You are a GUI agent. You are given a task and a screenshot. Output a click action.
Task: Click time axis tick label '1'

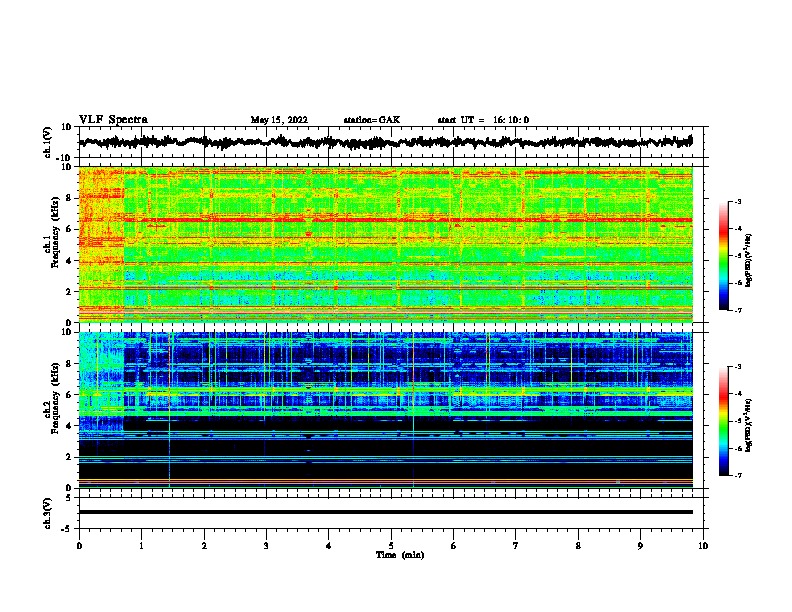[142, 546]
